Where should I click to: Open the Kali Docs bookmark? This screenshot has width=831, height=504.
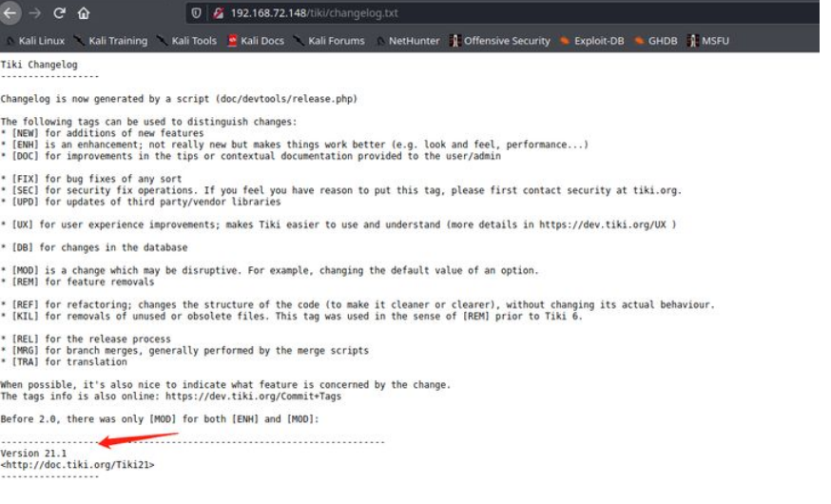coord(257,41)
